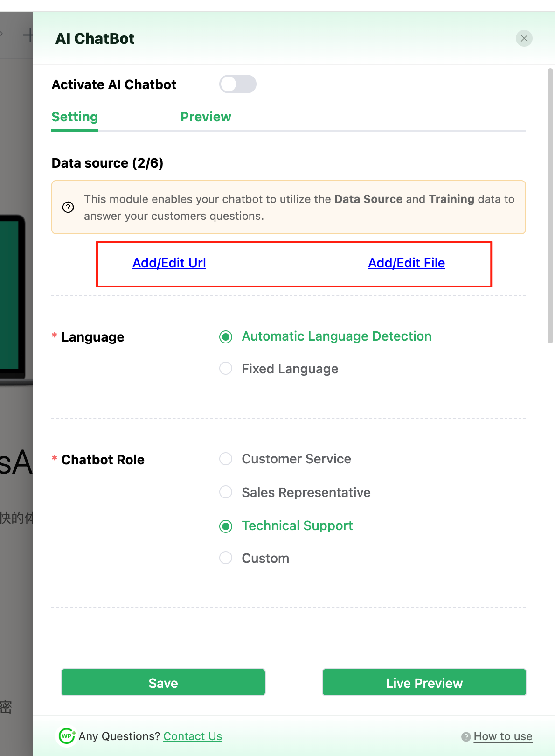Dismiss the AI ChatBot dialog
Screen dimensions: 555x756
(x=524, y=38)
